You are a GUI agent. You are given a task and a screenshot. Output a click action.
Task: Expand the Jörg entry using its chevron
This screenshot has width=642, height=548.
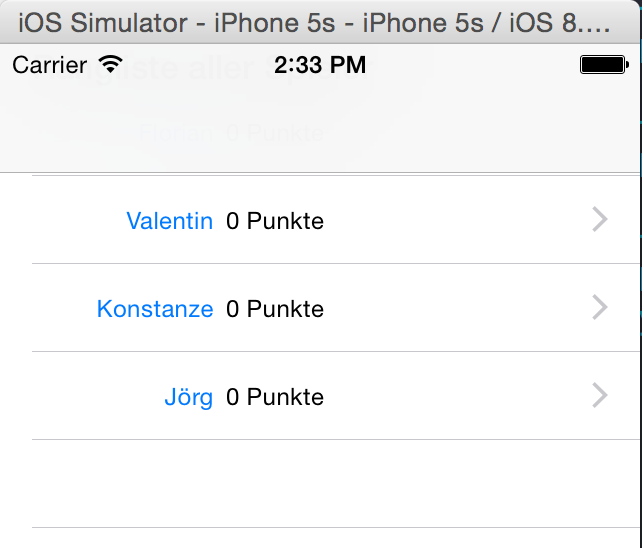click(600, 395)
